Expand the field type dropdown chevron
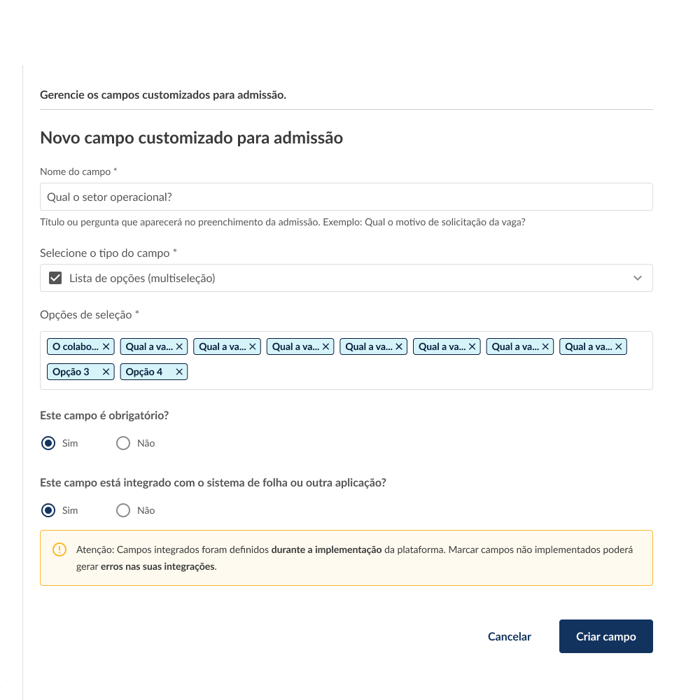The height and width of the screenshot is (700, 700). click(x=638, y=278)
